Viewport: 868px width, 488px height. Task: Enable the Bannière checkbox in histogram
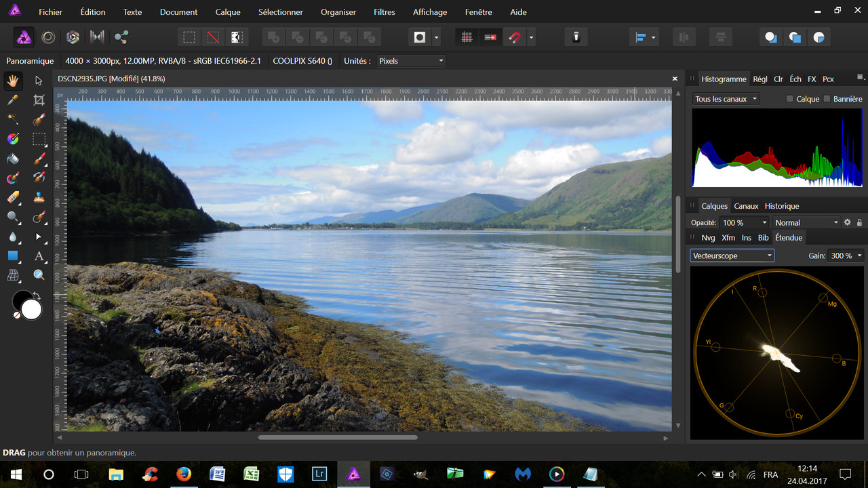click(827, 99)
